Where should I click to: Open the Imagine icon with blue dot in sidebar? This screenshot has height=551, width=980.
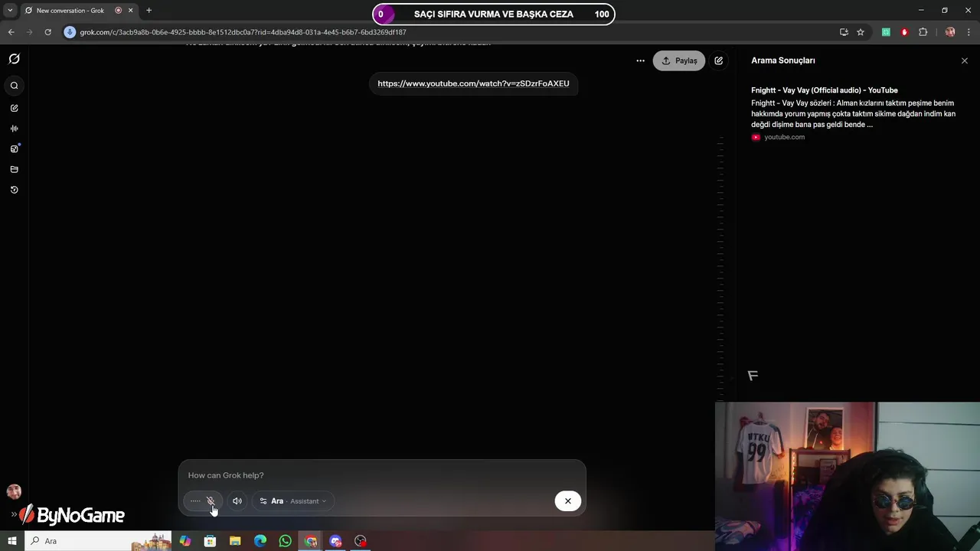14,148
